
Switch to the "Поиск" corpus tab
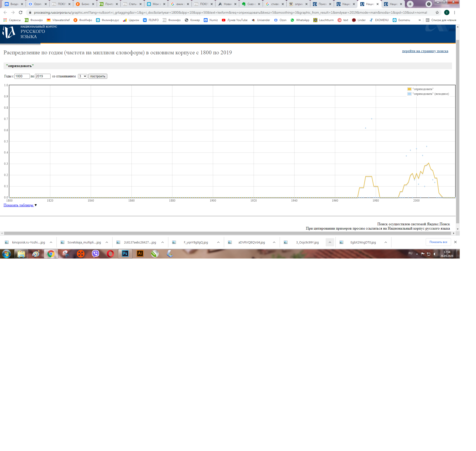click(322, 4)
